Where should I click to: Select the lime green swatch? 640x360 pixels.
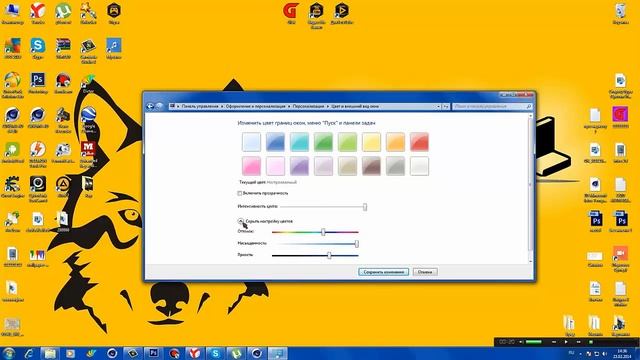(x=347, y=142)
